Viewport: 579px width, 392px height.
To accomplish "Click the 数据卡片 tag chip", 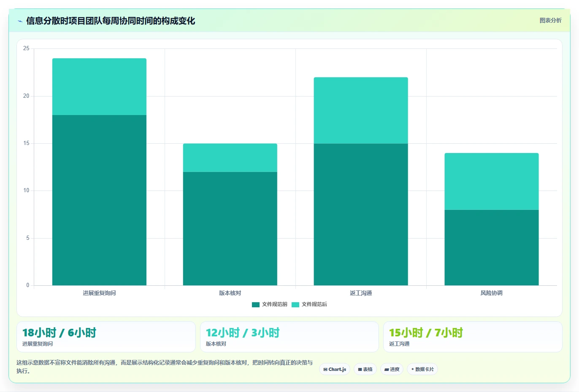I will point(422,369).
